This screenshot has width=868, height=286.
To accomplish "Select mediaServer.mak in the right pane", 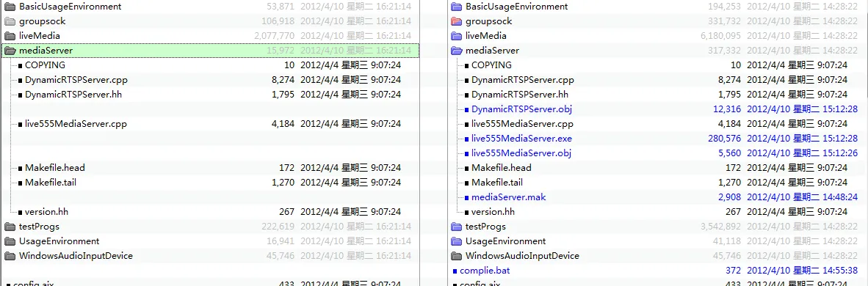I will click(x=509, y=197).
